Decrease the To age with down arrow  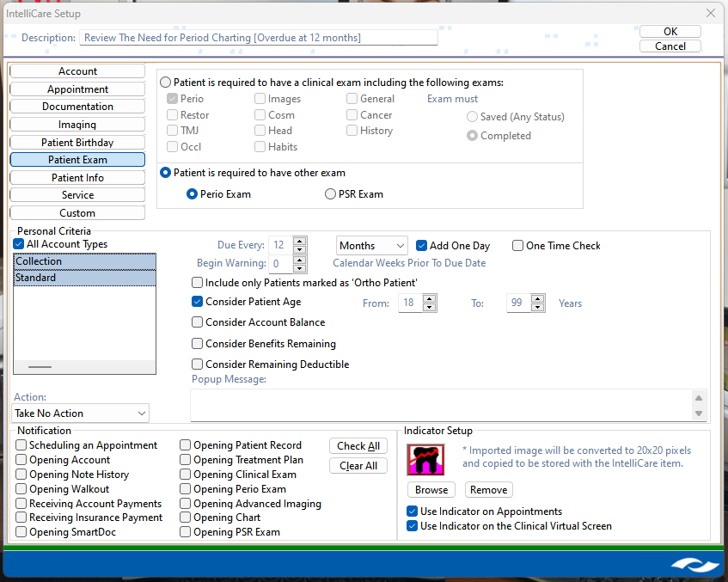(x=538, y=307)
